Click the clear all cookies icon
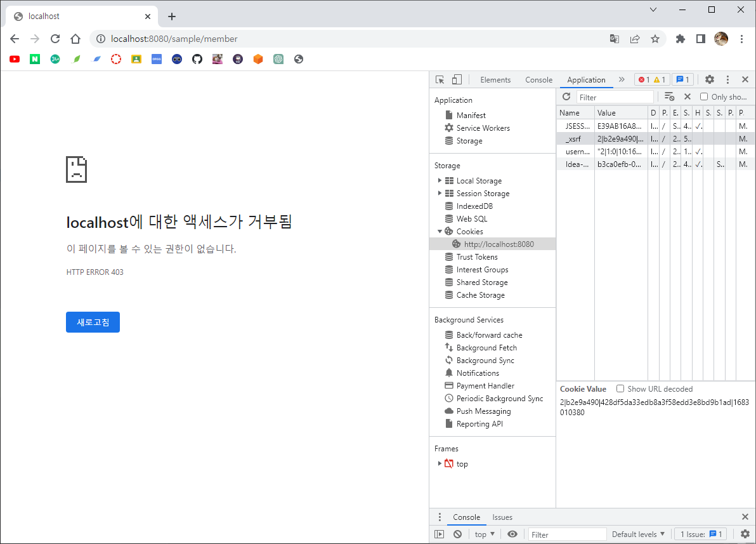This screenshot has height=544, width=756. coord(669,97)
